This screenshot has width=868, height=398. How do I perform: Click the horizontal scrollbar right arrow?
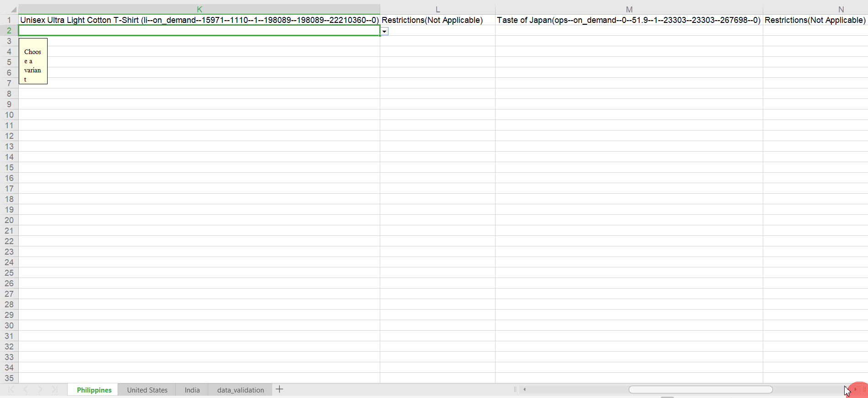point(855,389)
